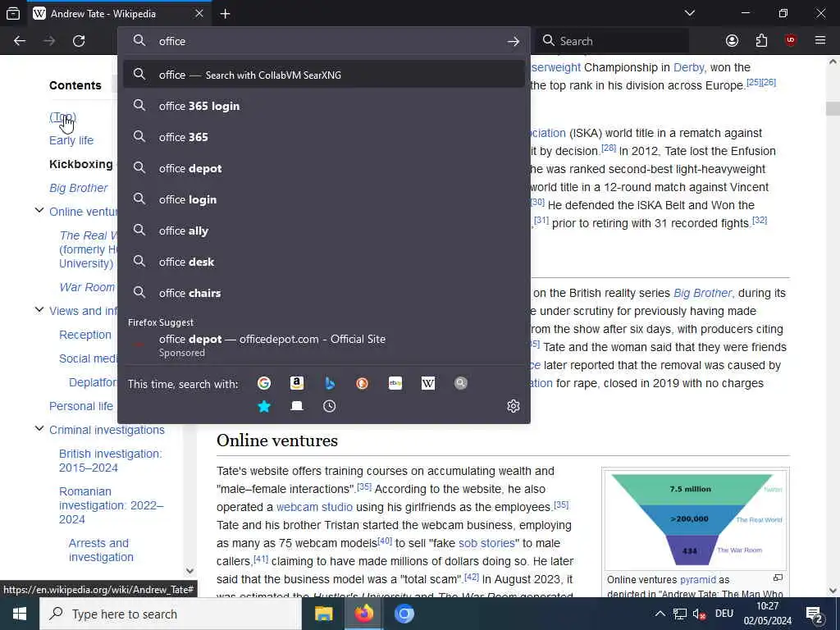Choose suggestion office desk
The image size is (840, 630).
(x=323, y=262)
